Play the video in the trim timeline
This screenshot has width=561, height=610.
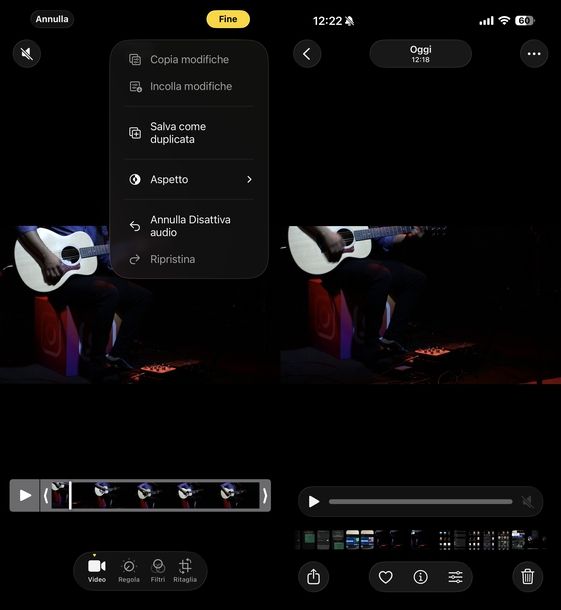coord(25,495)
